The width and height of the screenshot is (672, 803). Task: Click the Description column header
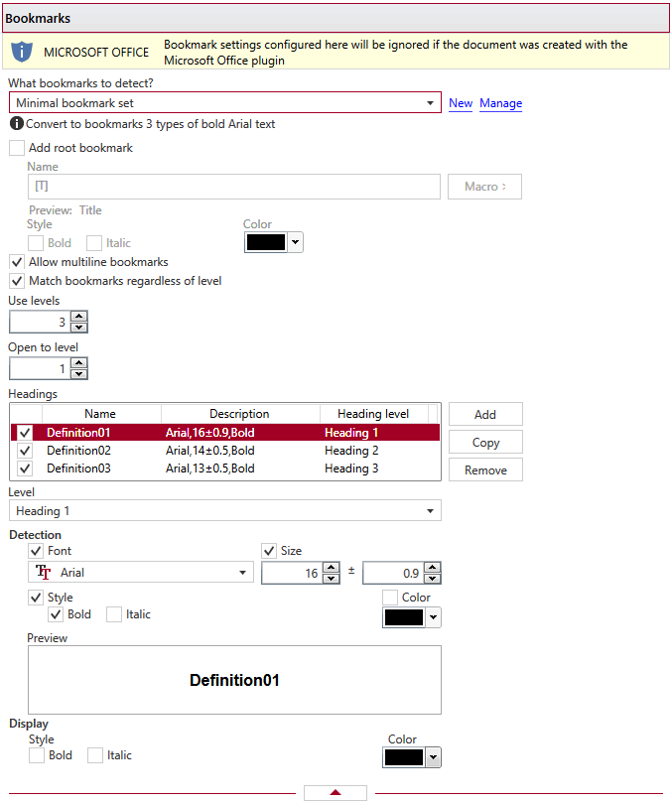pos(239,414)
